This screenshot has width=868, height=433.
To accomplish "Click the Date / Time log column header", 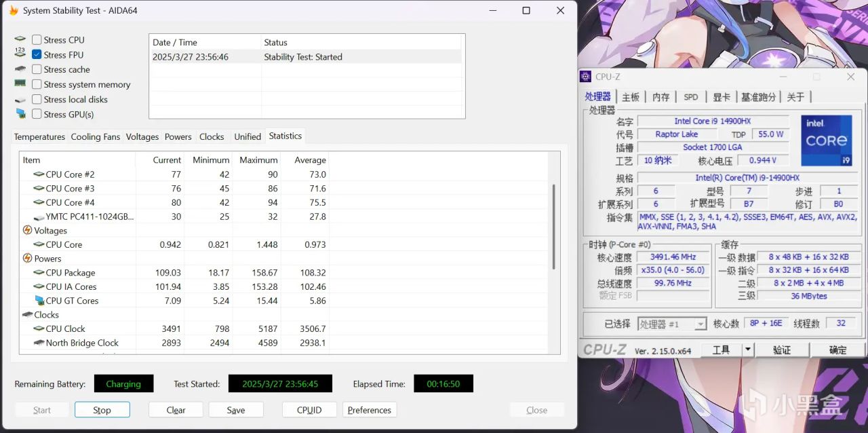I will (x=205, y=42).
